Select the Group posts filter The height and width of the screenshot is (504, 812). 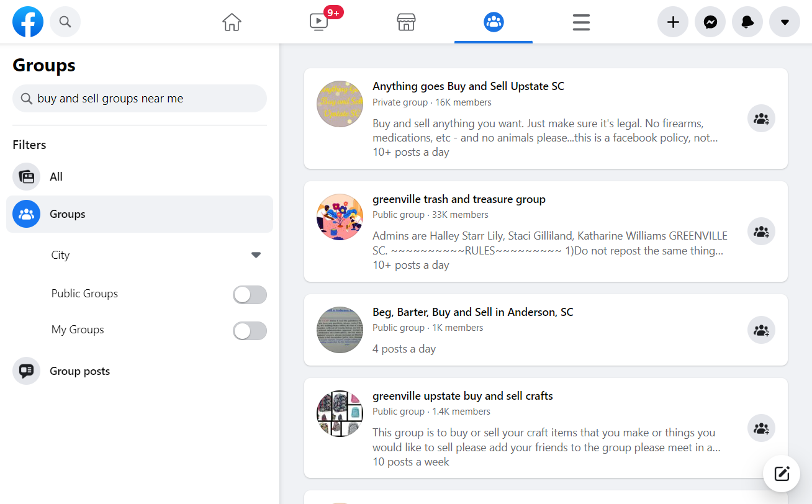(x=79, y=371)
